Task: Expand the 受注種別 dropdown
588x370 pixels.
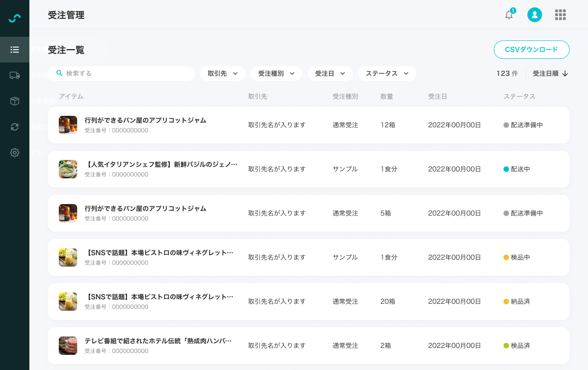Action: pos(276,73)
